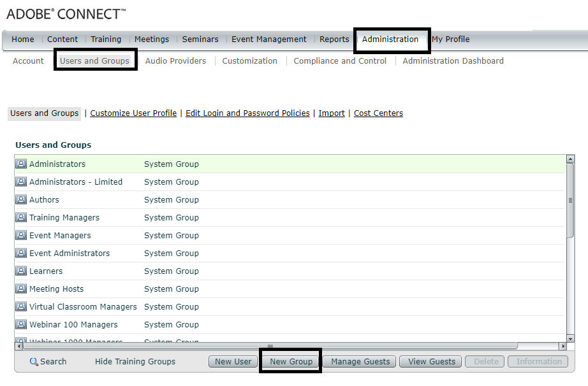The height and width of the screenshot is (386, 588).
Task: Click the Learners group icon
Action: pyautogui.click(x=21, y=271)
